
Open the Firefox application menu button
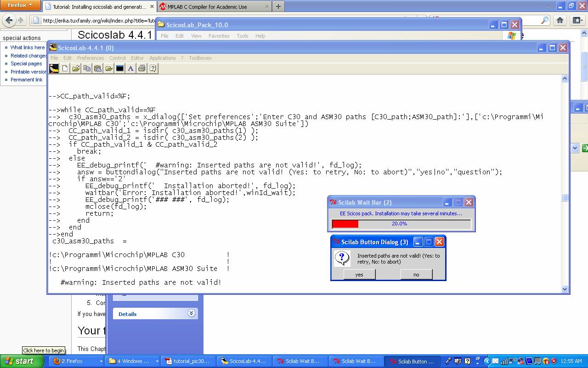(21, 5)
